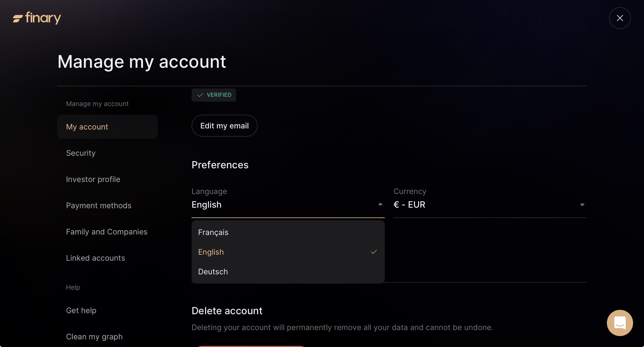Click the Edit my email button
The height and width of the screenshot is (347, 644).
coord(224,126)
